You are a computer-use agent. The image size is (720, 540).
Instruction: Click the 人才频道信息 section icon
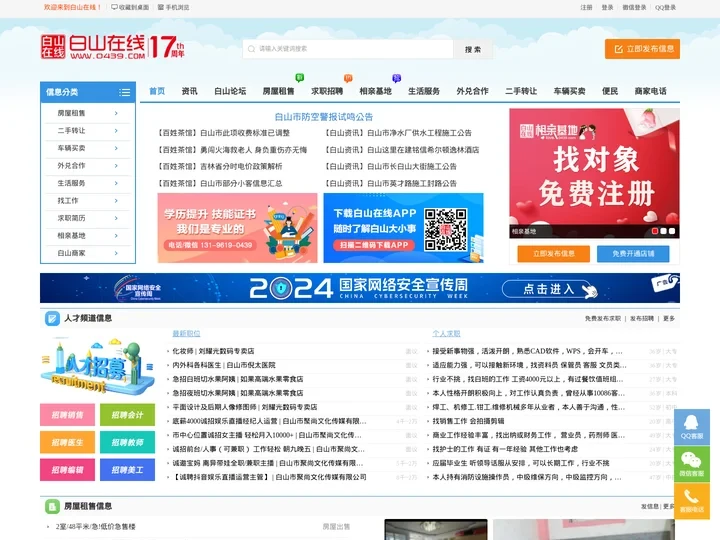click(52, 318)
